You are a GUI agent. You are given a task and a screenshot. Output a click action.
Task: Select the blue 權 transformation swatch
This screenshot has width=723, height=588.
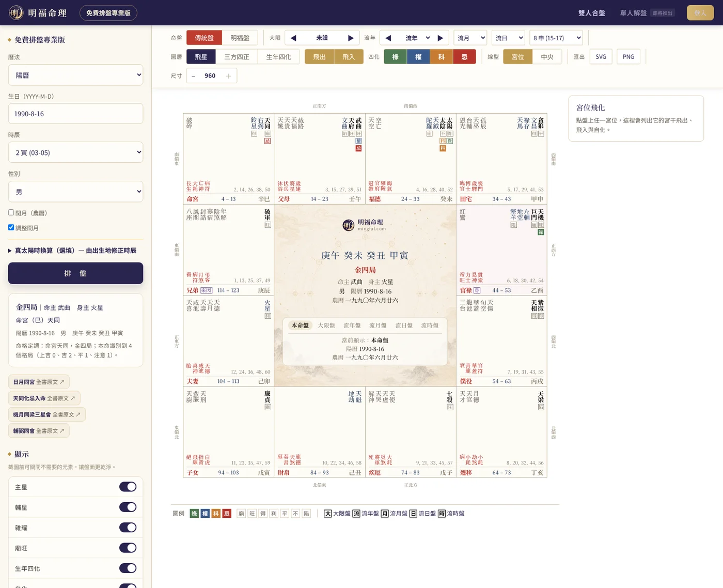418,57
